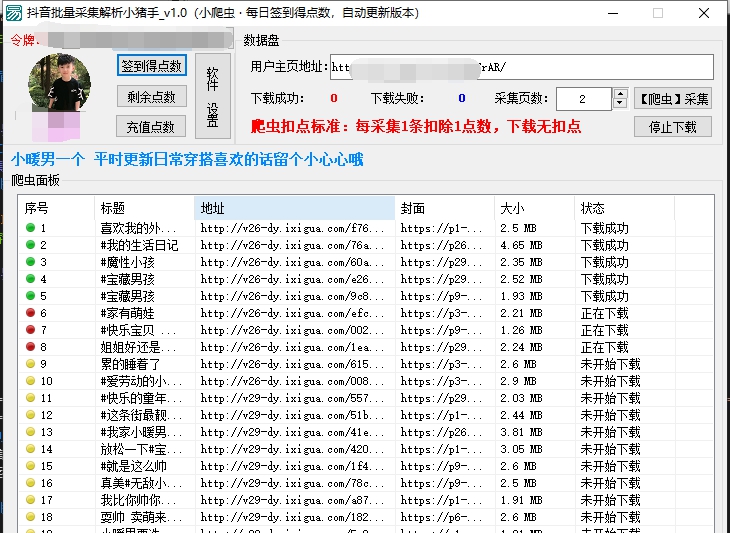Open the 软件设置 settings button
This screenshot has width=730, height=533.
click(213, 96)
